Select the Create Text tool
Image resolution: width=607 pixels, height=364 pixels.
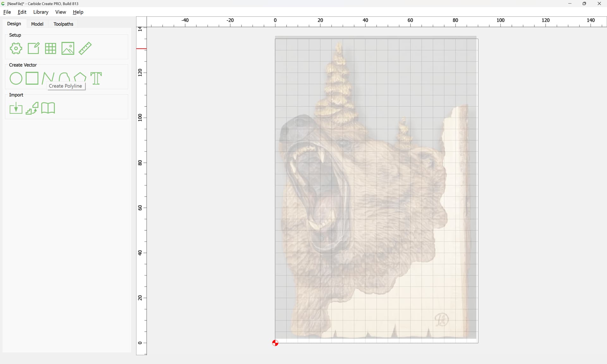coord(96,78)
